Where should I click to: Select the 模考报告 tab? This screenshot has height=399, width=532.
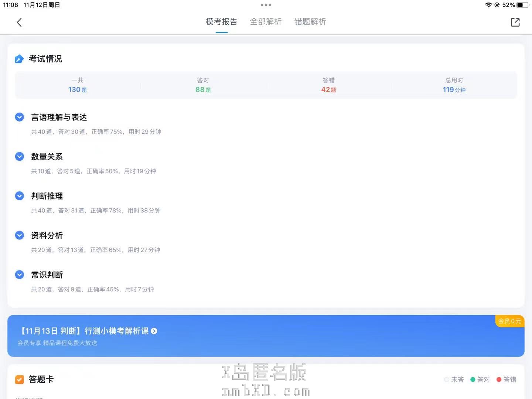tap(221, 22)
